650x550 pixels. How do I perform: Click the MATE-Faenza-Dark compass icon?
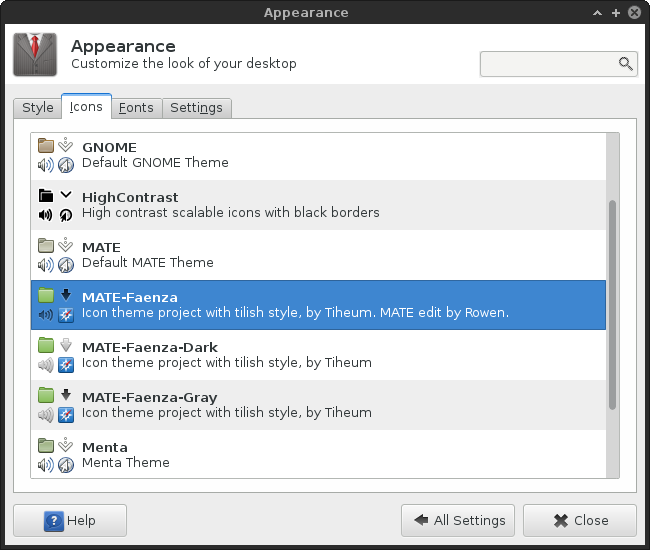pos(66,364)
